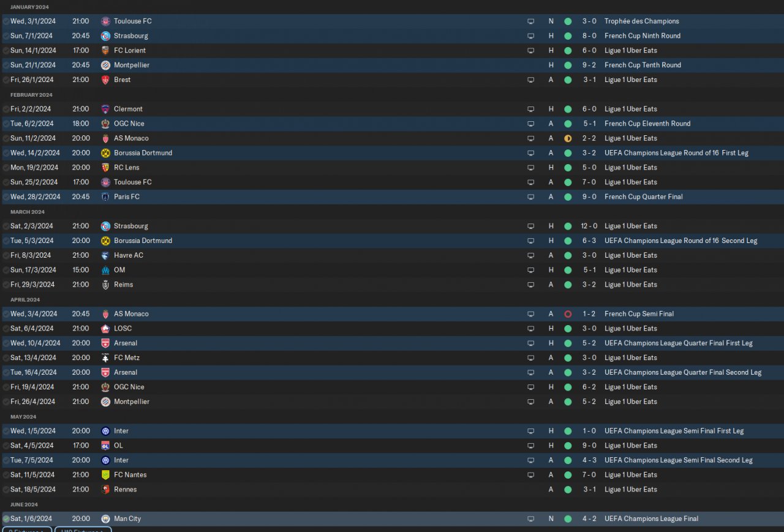Open Montpellier name on 26/4/2024 row
The image size is (784, 532).
click(x=132, y=402)
